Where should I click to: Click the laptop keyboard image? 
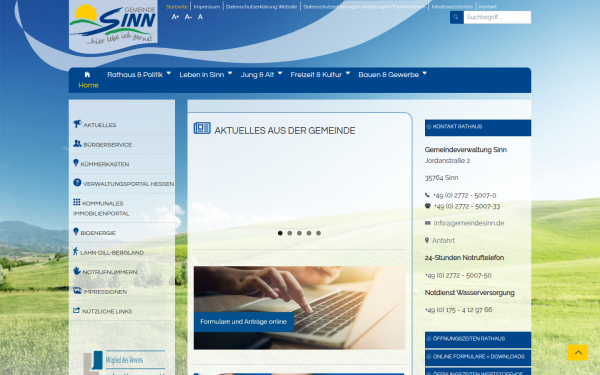pos(299,308)
